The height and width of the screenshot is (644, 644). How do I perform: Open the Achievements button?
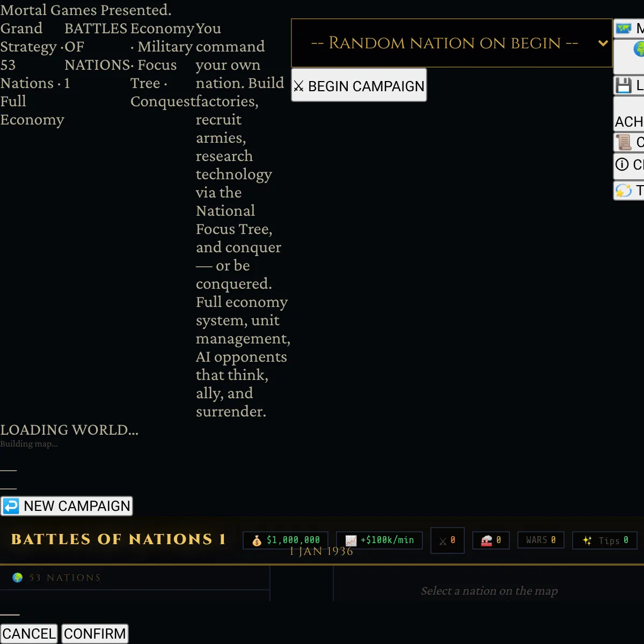tap(629, 114)
